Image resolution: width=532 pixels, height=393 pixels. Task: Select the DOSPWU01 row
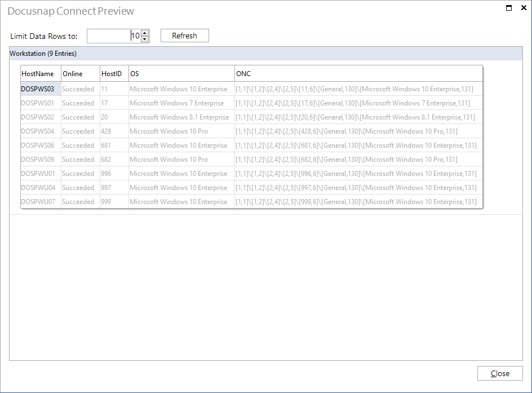[x=39, y=173]
